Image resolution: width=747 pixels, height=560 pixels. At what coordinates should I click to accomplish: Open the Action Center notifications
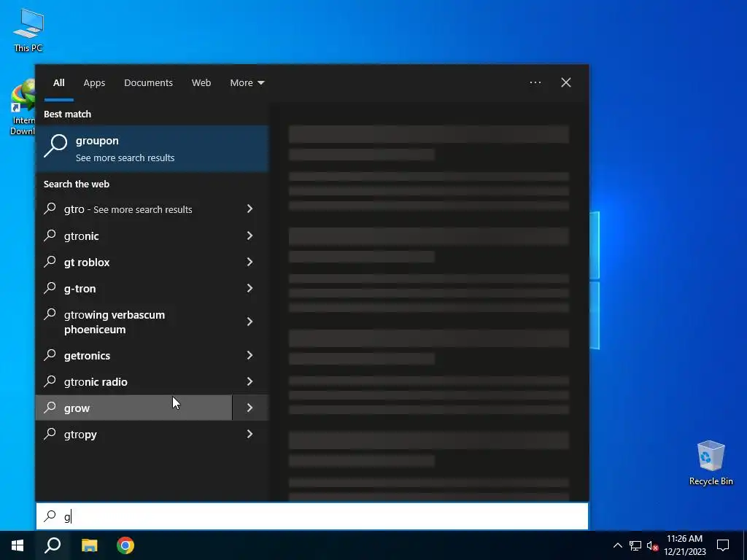coord(723,545)
